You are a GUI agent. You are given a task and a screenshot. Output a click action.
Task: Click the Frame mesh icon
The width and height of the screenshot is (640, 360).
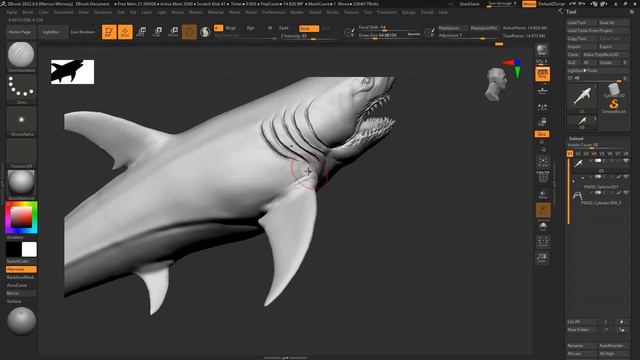click(x=542, y=162)
